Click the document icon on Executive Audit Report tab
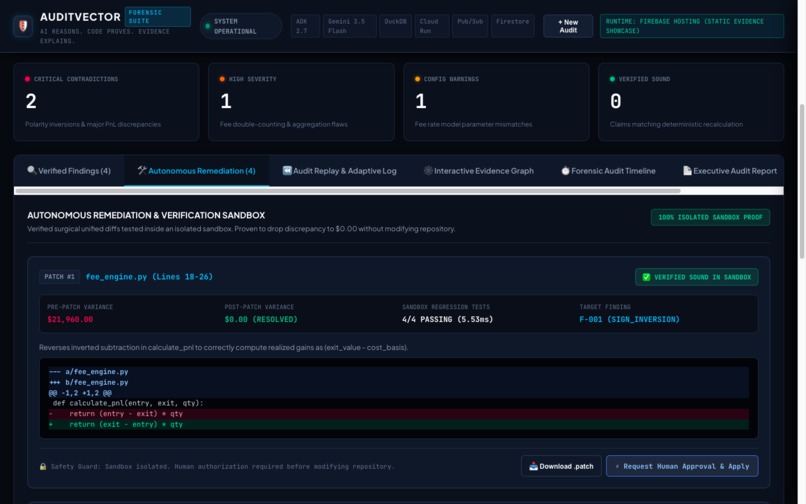Image resolution: width=806 pixels, height=504 pixels. (687, 170)
